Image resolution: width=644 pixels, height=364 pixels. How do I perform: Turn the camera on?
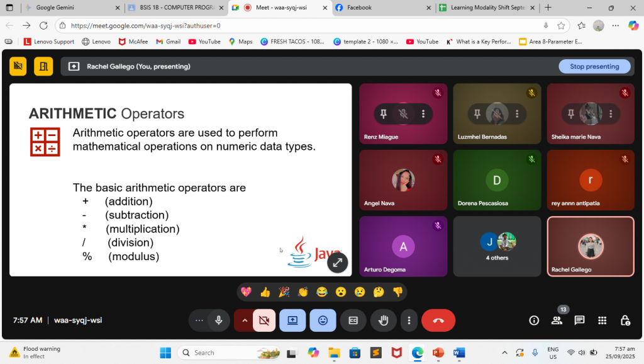pyautogui.click(x=264, y=320)
